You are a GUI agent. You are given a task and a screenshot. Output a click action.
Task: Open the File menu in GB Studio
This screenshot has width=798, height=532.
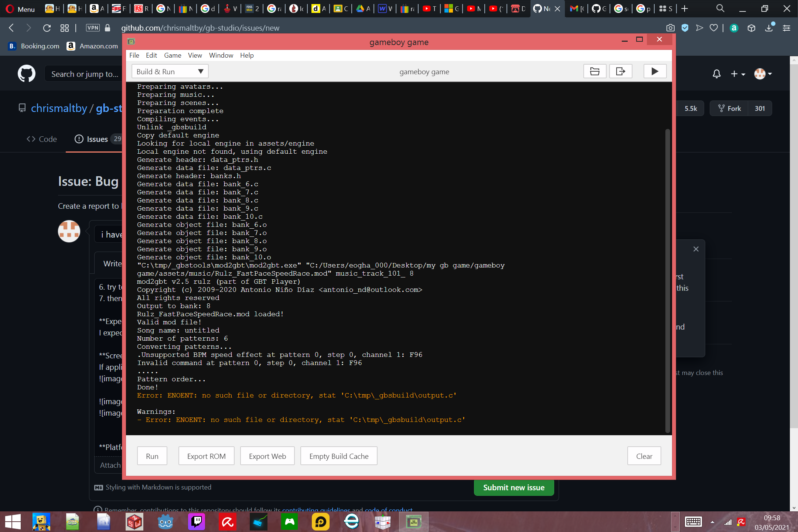tap(134, 55)
